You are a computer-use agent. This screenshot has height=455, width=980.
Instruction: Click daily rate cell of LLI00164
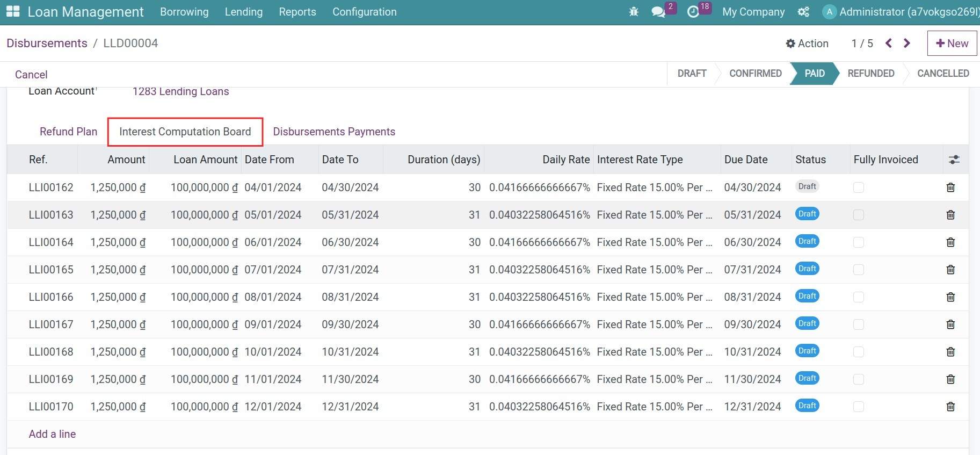coord(540,242)
